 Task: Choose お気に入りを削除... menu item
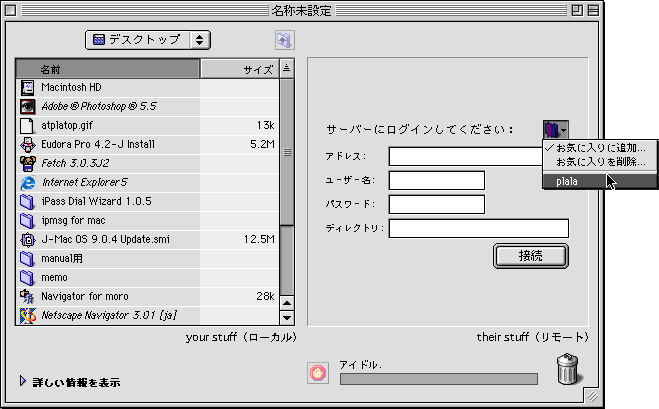600,162
